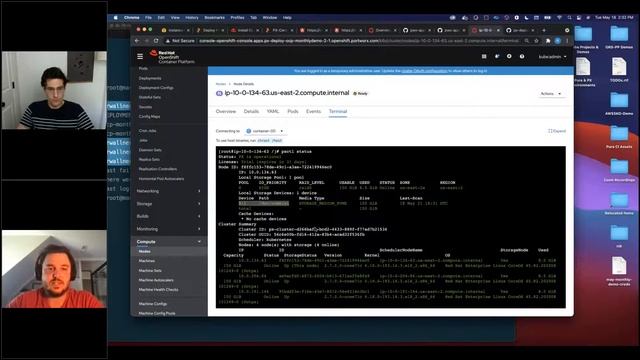
Task: Switch to the YAML tab
Action: coord(273,111)
